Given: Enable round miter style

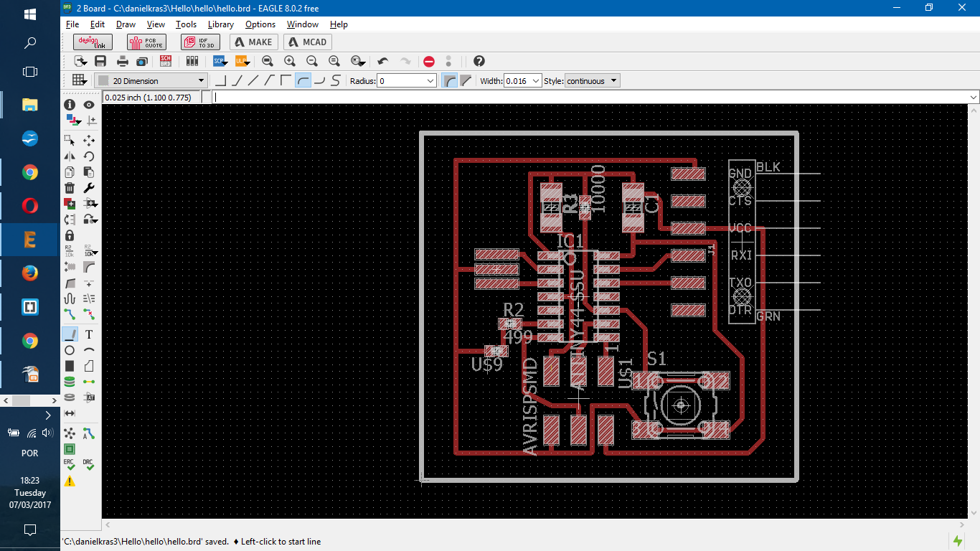Looking at the screenshot, I should tap(449, 80).
